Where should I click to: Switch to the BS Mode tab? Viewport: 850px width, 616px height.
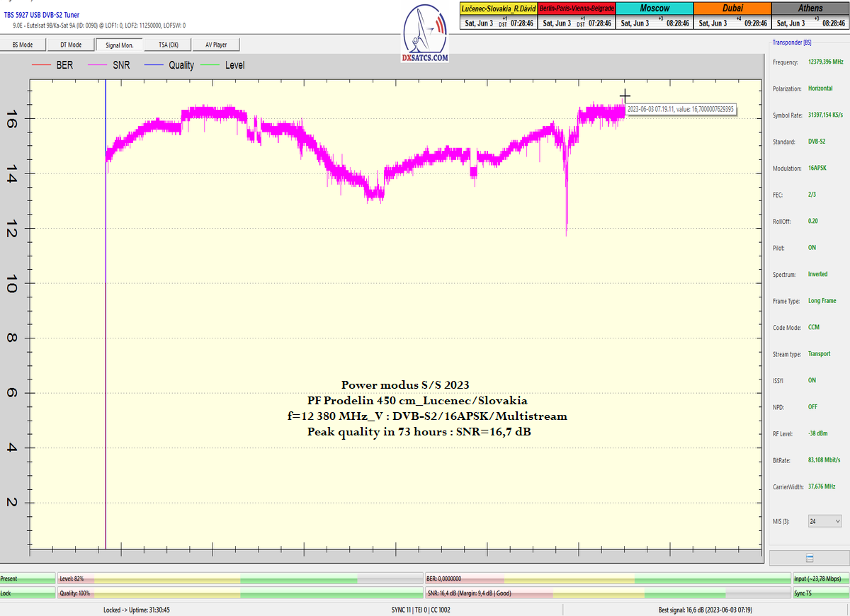pos(23,45)
